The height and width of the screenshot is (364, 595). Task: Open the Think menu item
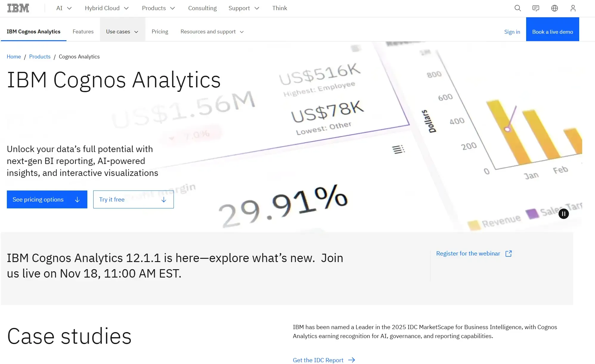279,8
